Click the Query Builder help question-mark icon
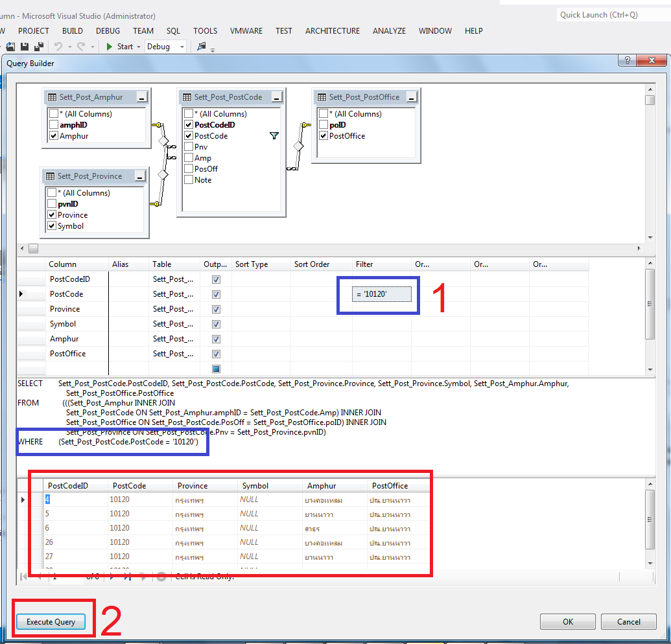Viewport: 671px width, 644px height. click(x=627, y=61)
